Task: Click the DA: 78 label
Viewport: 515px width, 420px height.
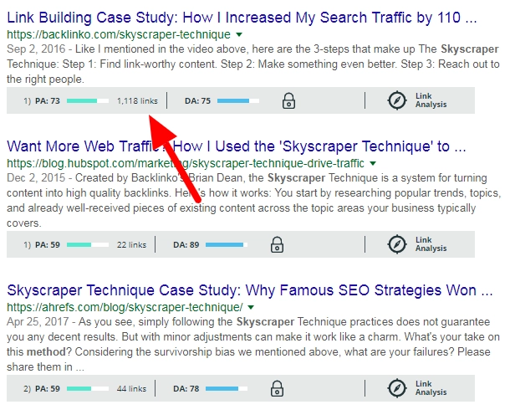Action: coord(186,389)
